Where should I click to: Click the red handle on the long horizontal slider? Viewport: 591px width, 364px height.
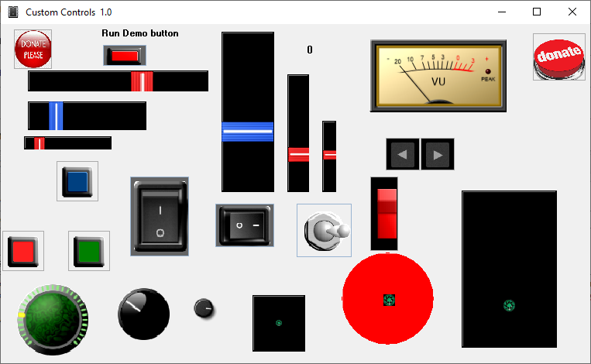(142, 81)
